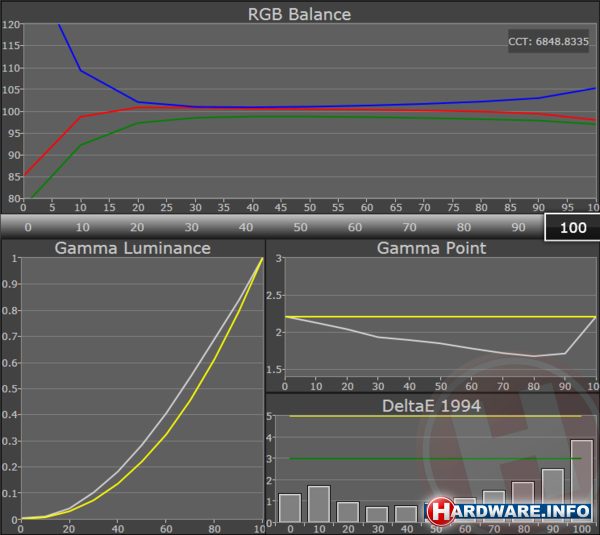
Task: Click the highlighted 100 level box
Action: coord(572,227)
